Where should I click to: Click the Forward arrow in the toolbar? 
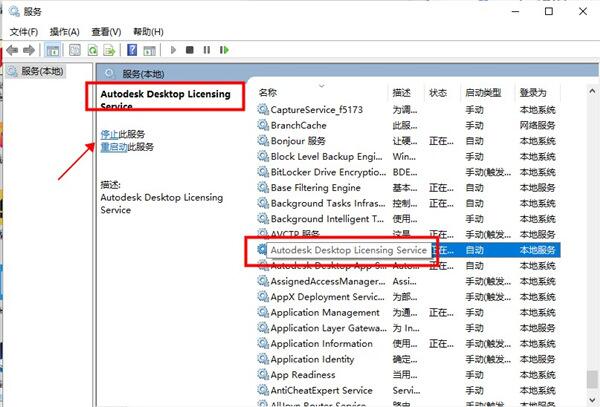point(29,49)
